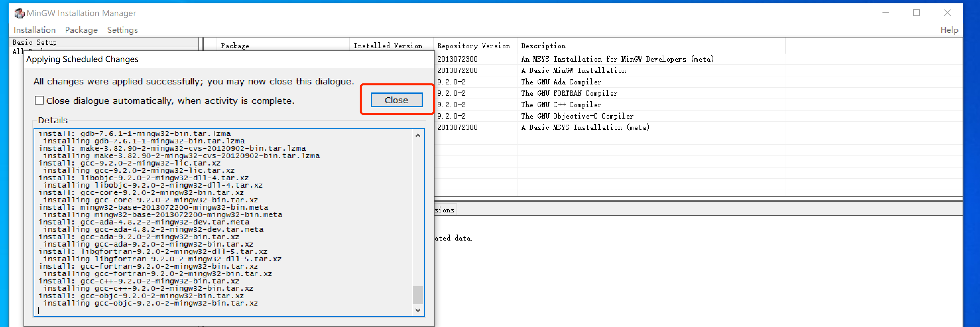Click the details scrollbar thumb
The image size is (980, 327).
click(x=418, y=295)
